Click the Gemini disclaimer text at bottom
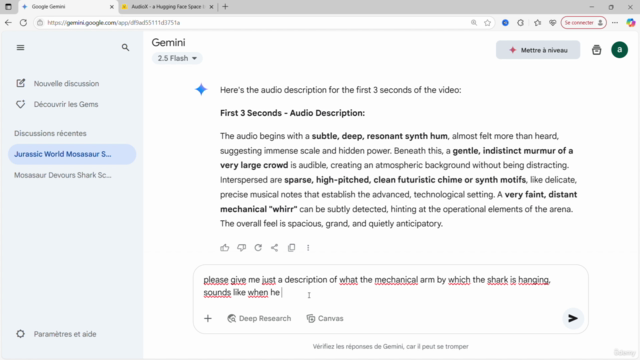Screen dimensions: 640x360 pyautogui.click(x=391, y=347)
